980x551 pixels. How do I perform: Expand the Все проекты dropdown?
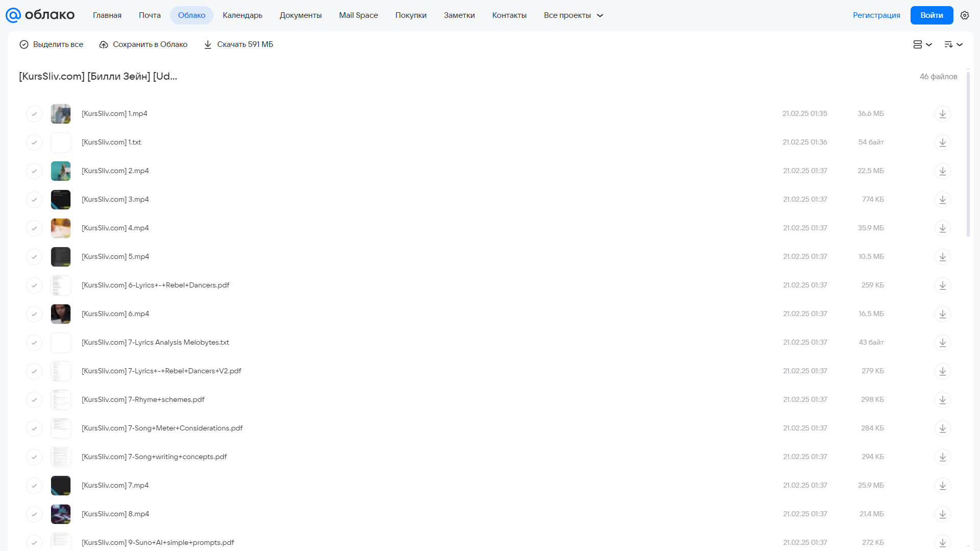click(x=573, y=15)
